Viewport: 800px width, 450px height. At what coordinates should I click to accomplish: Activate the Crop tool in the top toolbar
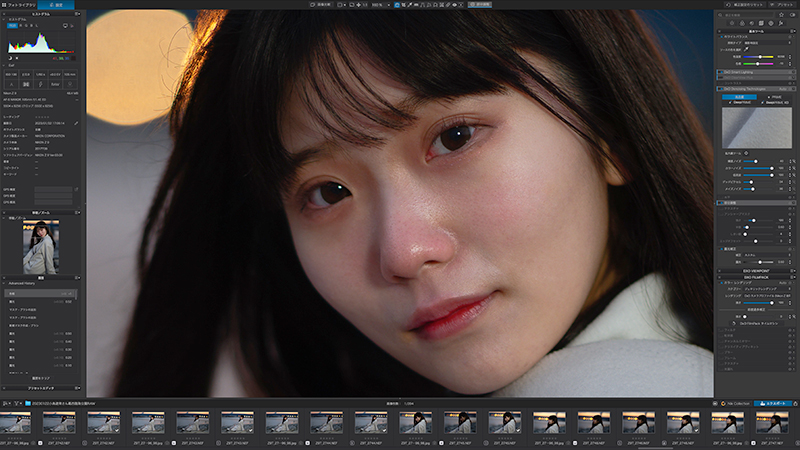[403, 5]
